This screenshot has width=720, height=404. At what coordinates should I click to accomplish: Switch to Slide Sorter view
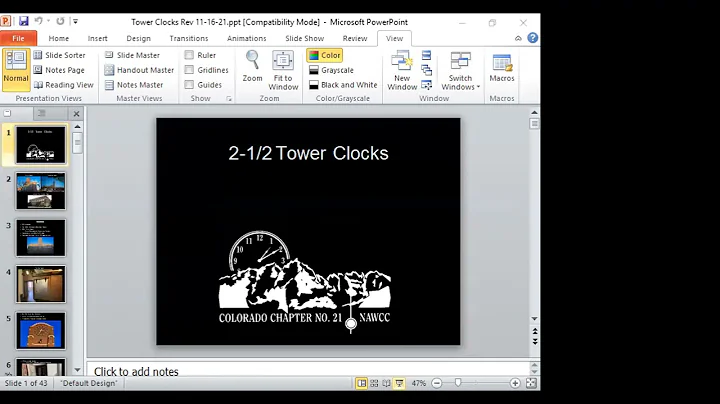pyautogui.click(x=59, y=55)
